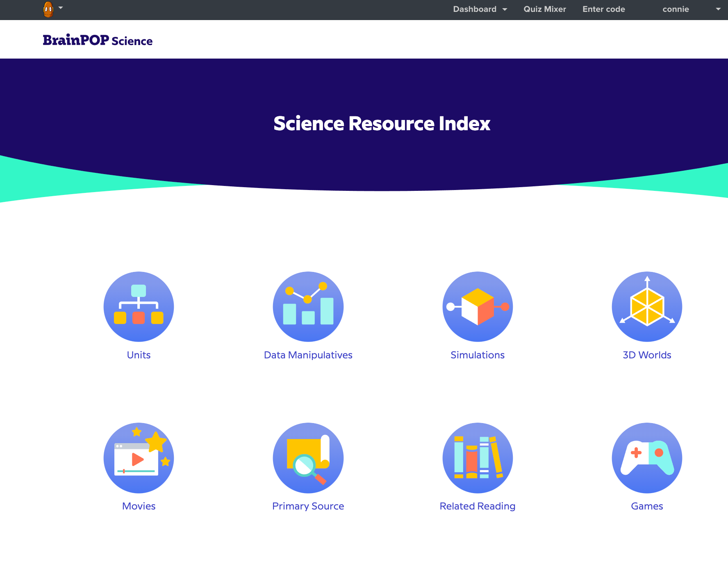The height and width of the screenshot is (566, 728).
Task: Expand the Dashboard dropdown arrow
Action: (x=505, y=9)
